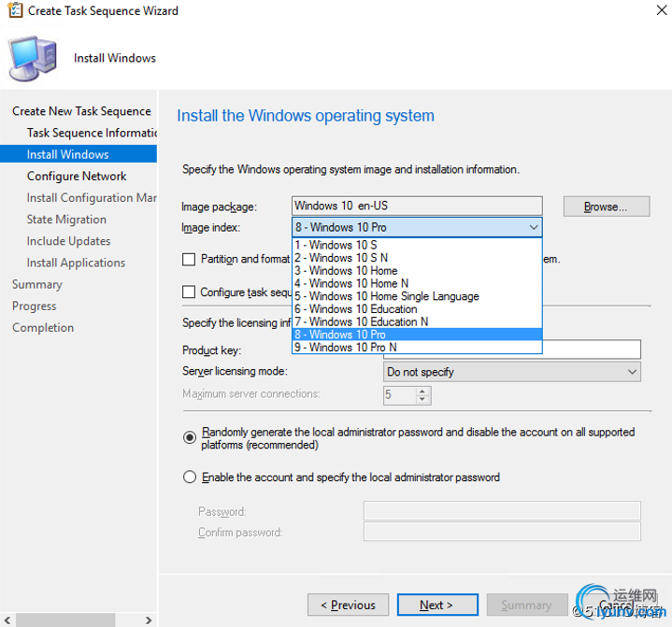Click the Next > button

tap(437, 605)
